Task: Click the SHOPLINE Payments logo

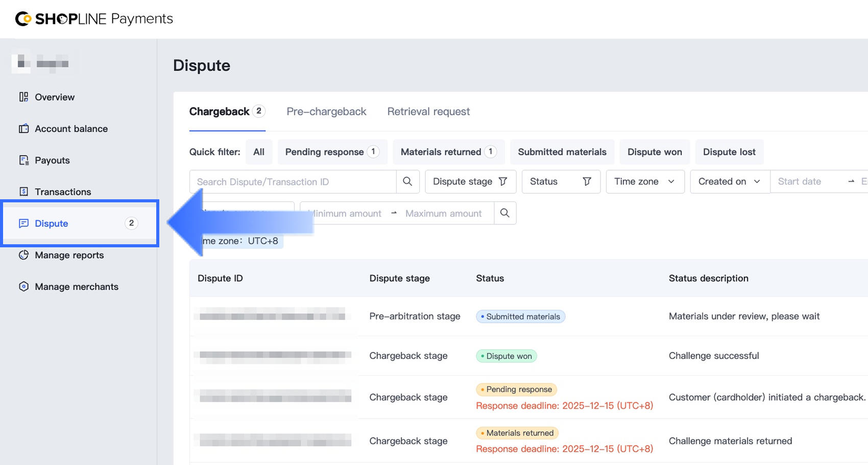Action: 94,19
